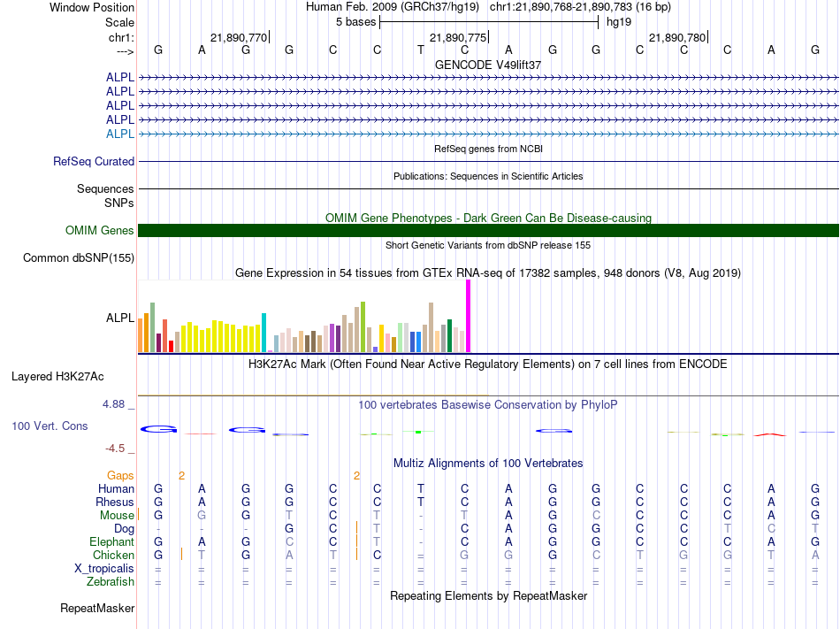Click Multiz Alignments of 100 Vertebrates title
Screen dimensions: 840x629
point(488,464)
